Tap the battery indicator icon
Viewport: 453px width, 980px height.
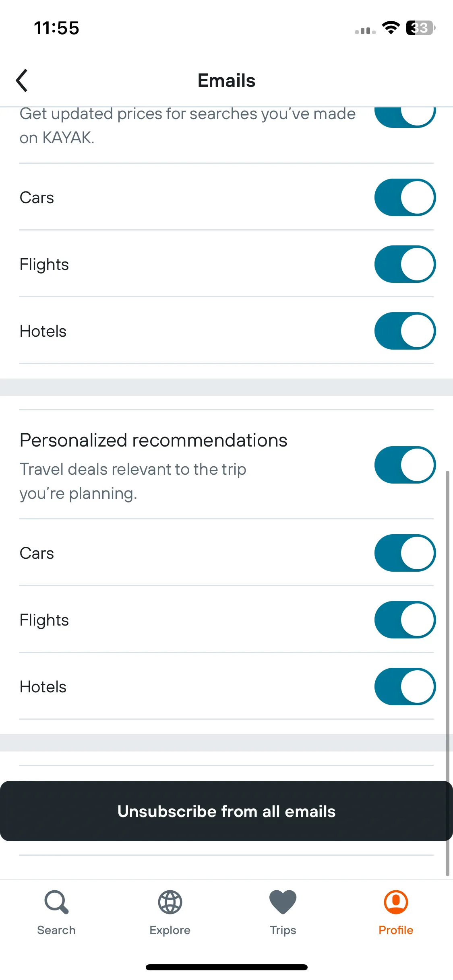click(421, 28)
